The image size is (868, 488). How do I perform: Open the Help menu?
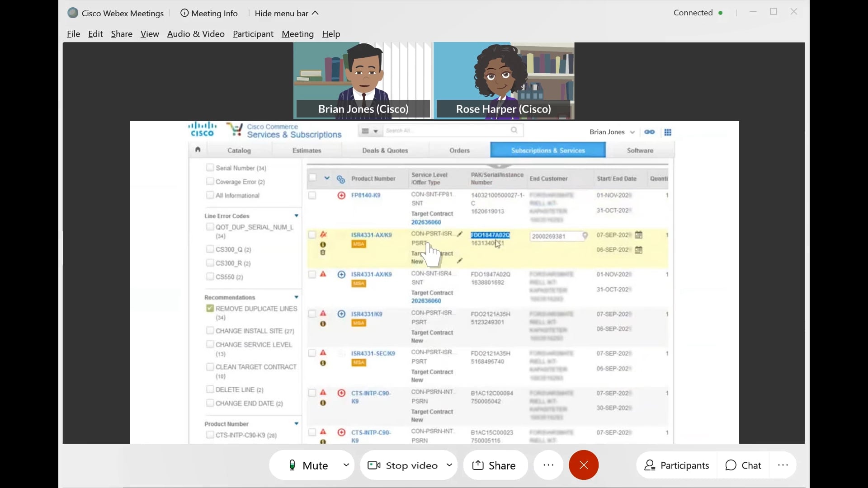[331, 34]
